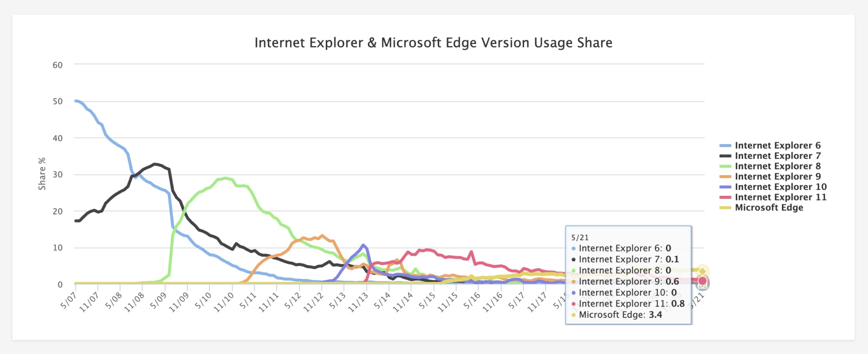868x354 pixels.
Task: Click the 5/16 x-axis label
Action: (471, 300)
